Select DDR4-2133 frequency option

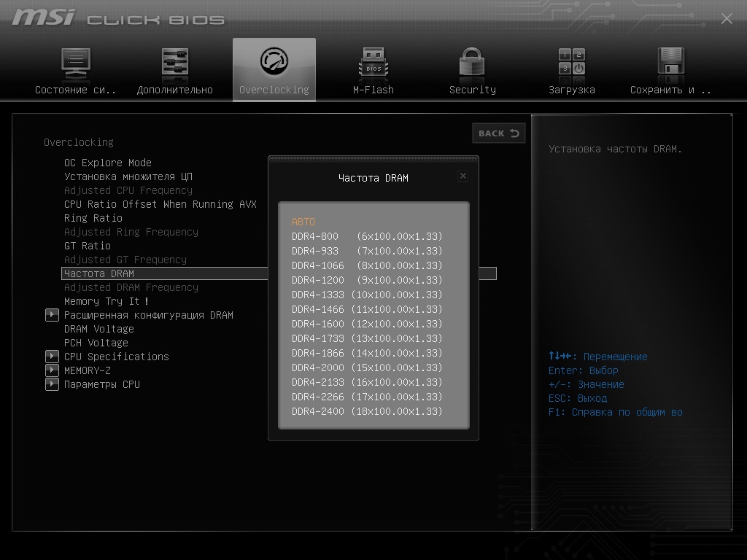point(368,382)
